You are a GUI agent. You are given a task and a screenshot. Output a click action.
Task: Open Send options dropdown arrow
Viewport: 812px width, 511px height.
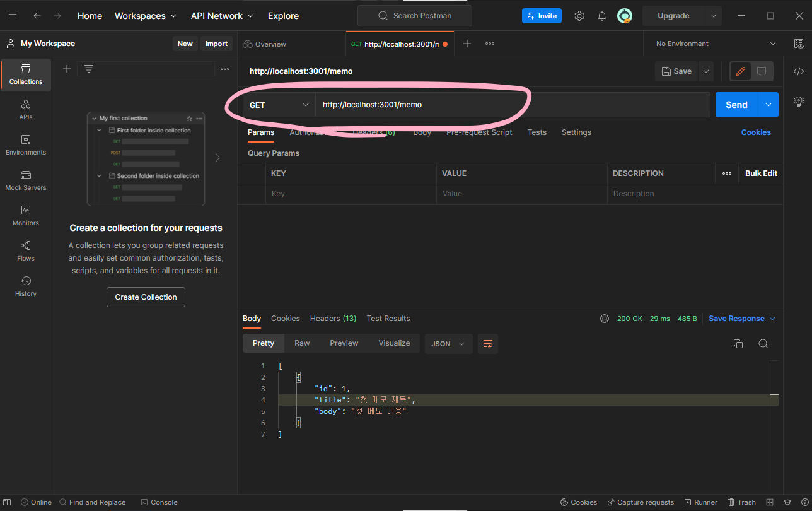click(768, 105)
